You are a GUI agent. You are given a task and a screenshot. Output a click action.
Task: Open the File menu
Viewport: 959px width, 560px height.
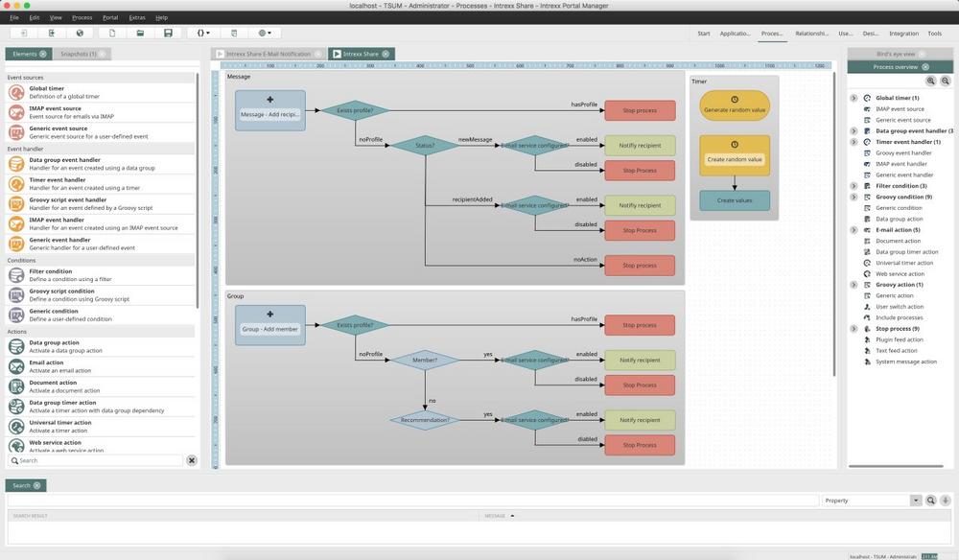pyautogui.click(x=14, y=17)
